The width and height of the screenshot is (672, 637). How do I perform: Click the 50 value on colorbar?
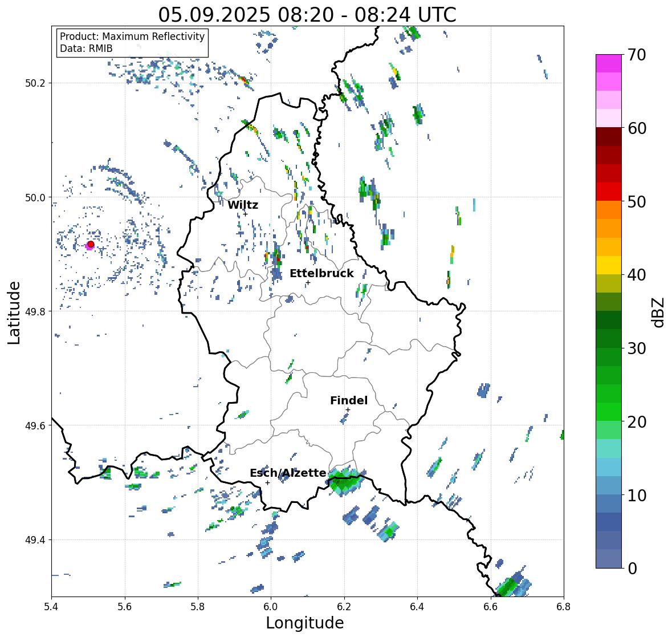tap(636, 201)
